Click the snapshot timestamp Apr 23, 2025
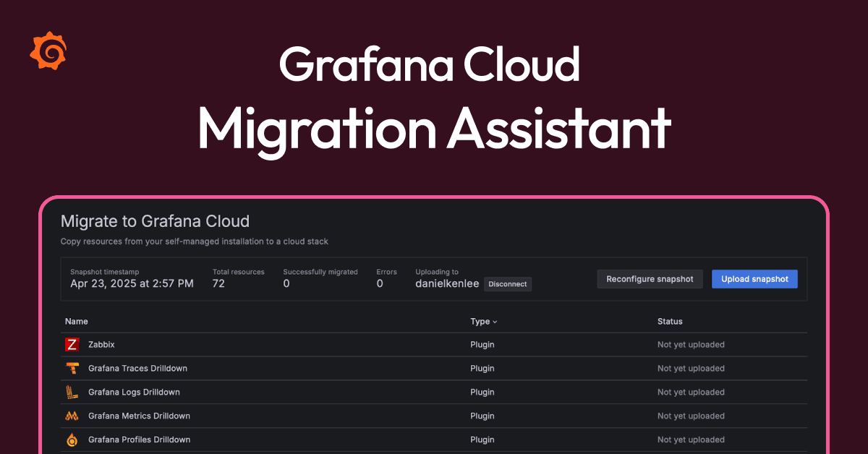 point(131,283)
